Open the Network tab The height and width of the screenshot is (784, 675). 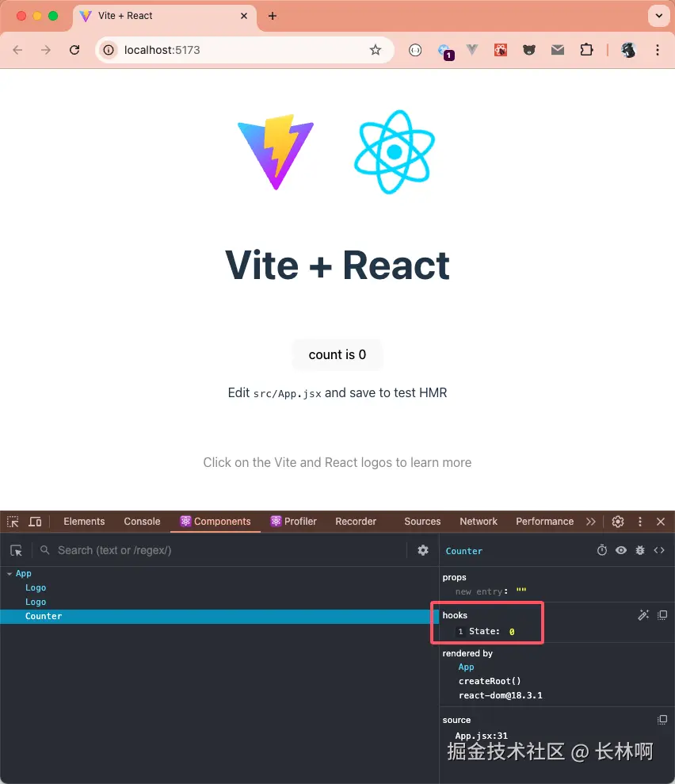479,522
